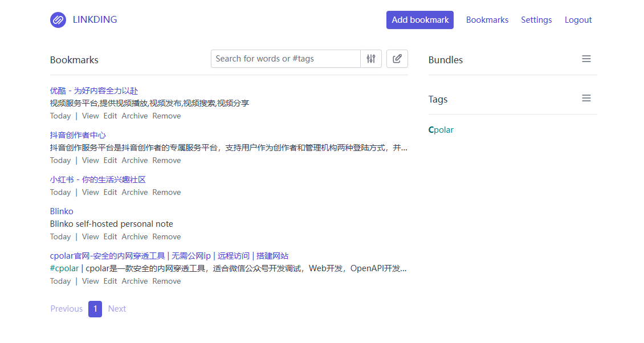Remove the 优酷 bookmark
Screen dimensions: 644x343
167,116
